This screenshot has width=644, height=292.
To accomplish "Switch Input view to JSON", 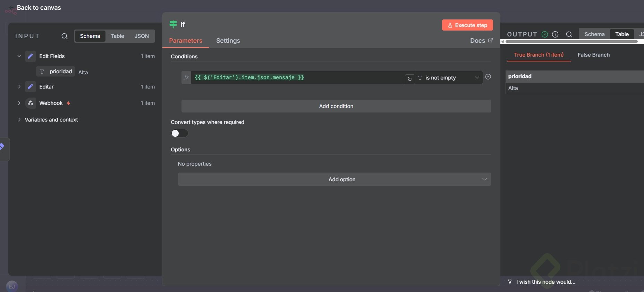I will point(142,36).
